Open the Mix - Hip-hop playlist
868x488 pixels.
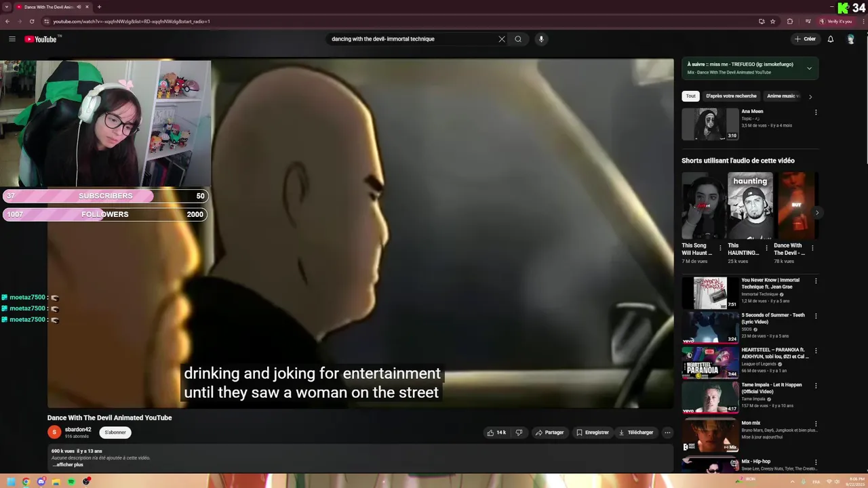(x=710, y=465)
